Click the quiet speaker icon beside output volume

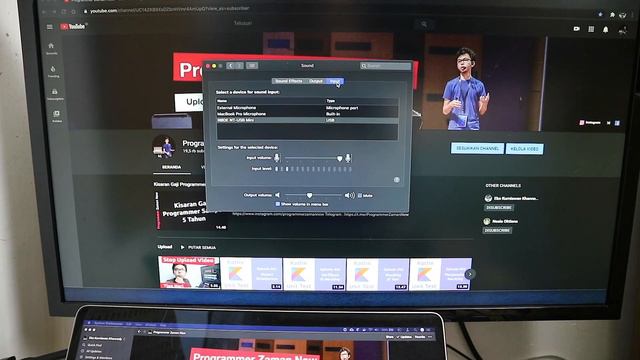click(278, 195)
